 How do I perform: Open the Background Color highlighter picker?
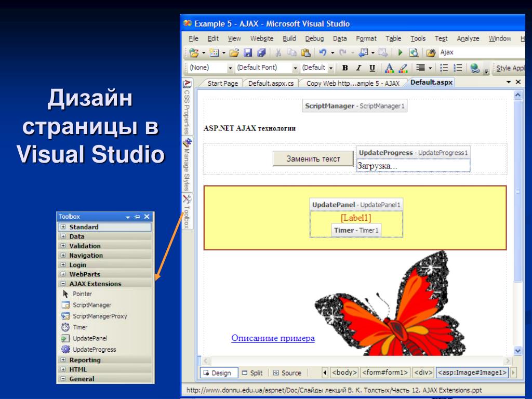(x=403, y=68)
